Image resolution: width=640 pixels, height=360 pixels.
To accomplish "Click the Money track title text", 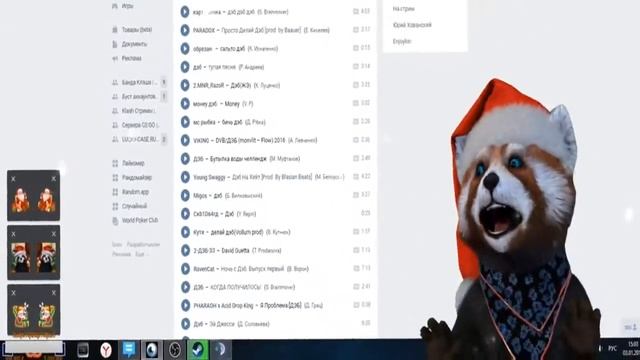I will pyautogui.click(x=232, y=104).
